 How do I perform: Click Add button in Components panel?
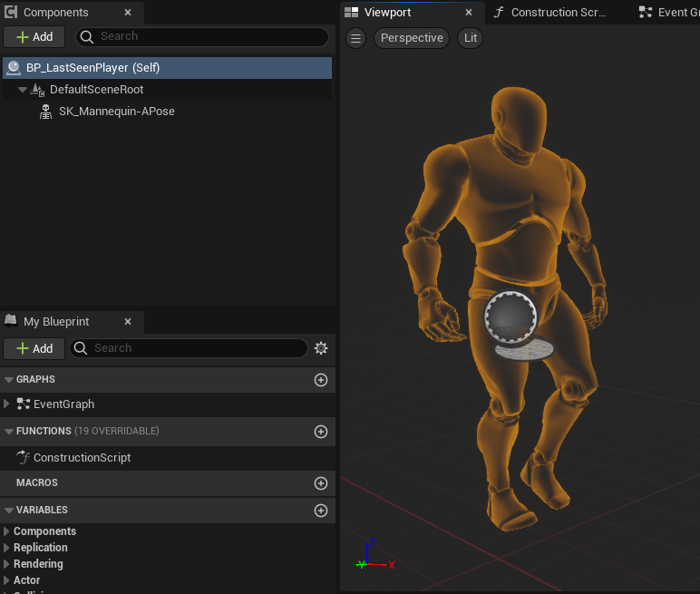pyautogui.click(x=34, y=36)
